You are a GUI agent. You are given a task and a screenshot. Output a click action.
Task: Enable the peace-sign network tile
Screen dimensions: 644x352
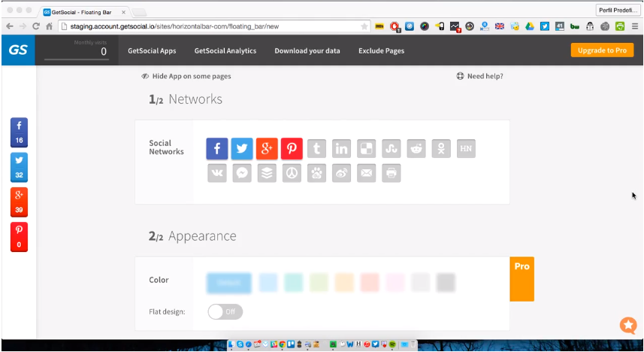[292, 173]
